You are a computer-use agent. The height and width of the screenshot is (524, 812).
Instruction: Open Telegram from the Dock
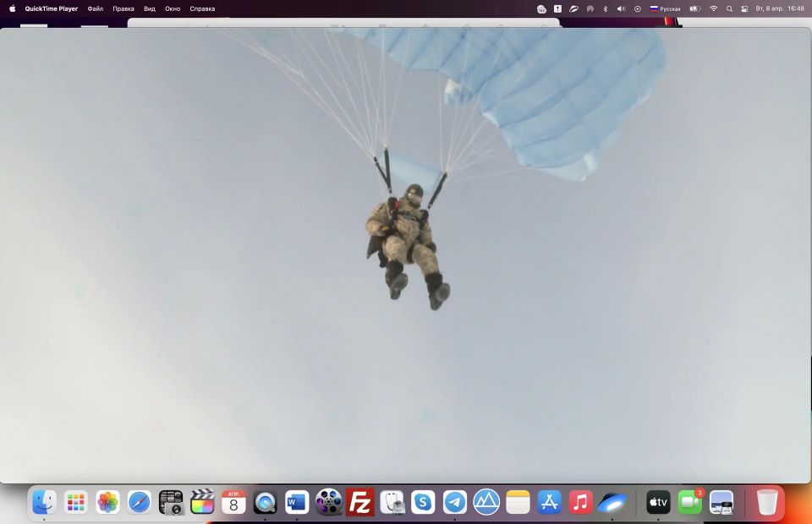(x=455, y=502)
